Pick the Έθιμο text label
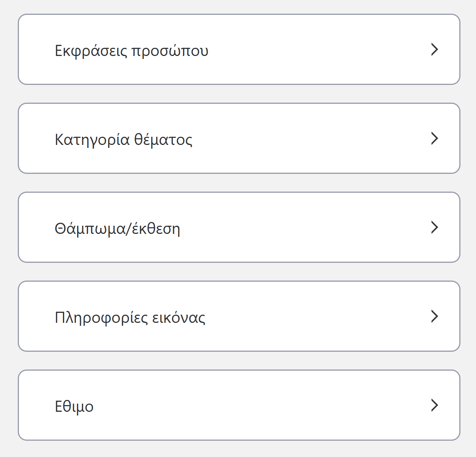The height and width of the screenshot is (457, 476). pos(74,407)
